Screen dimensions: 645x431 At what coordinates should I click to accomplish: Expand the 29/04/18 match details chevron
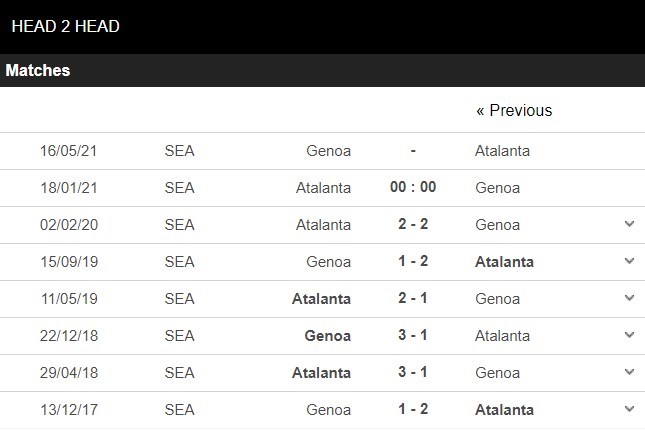(629, 372)
